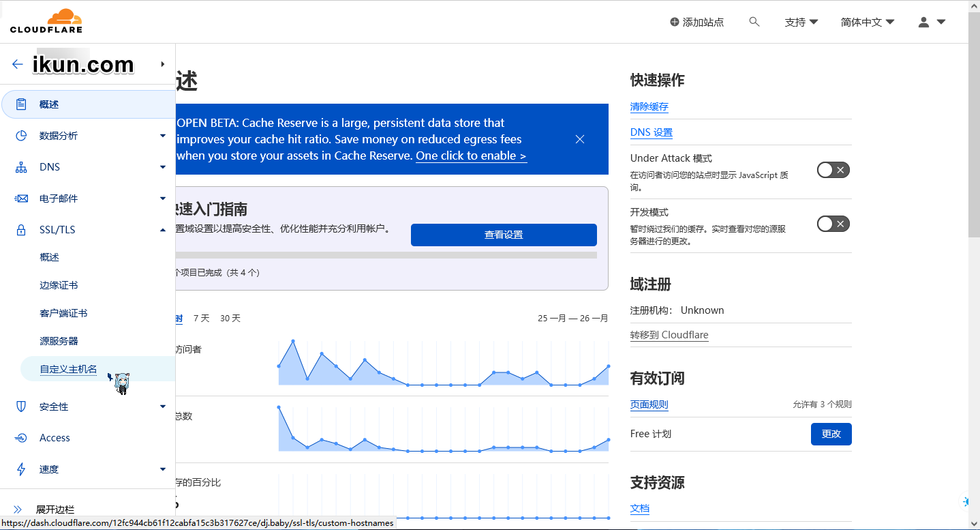The image size is (980, 530).
Task: Click the SSL/TLS lock icon
Action: pos(21,230)
